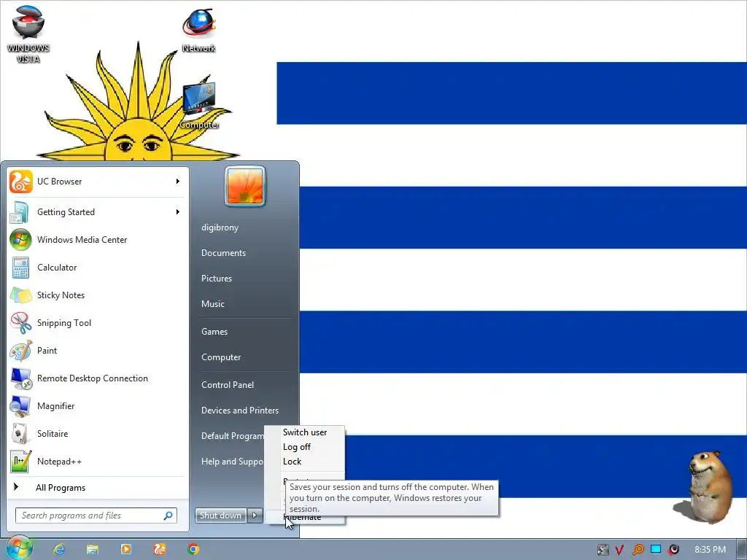Open UC Browser from taskbar
747x560 pixels.
point(160,549)
